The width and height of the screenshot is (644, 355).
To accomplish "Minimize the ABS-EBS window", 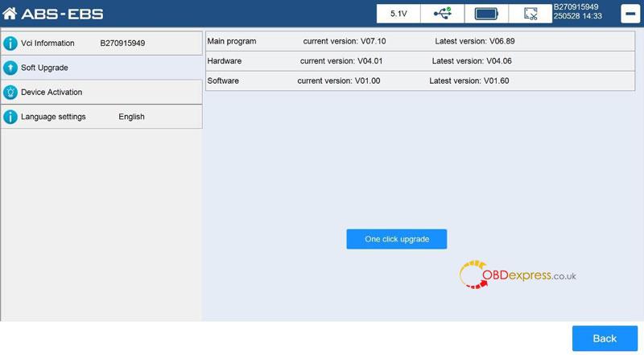I will point(630,14).
